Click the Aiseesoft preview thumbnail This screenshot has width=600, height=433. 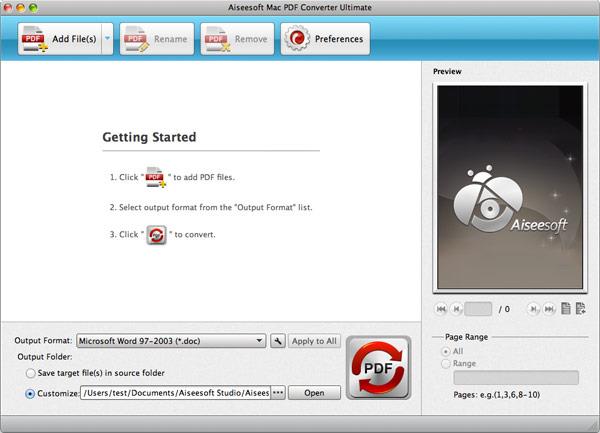point(510,187)
